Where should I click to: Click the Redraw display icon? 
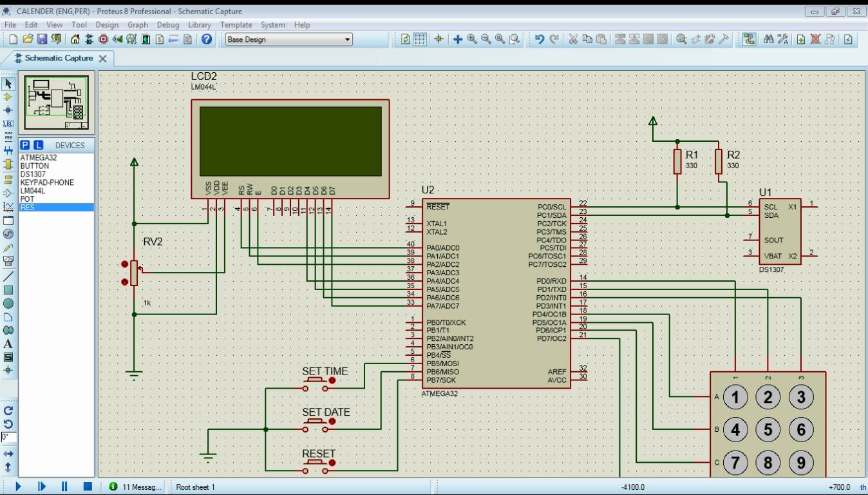406,39
